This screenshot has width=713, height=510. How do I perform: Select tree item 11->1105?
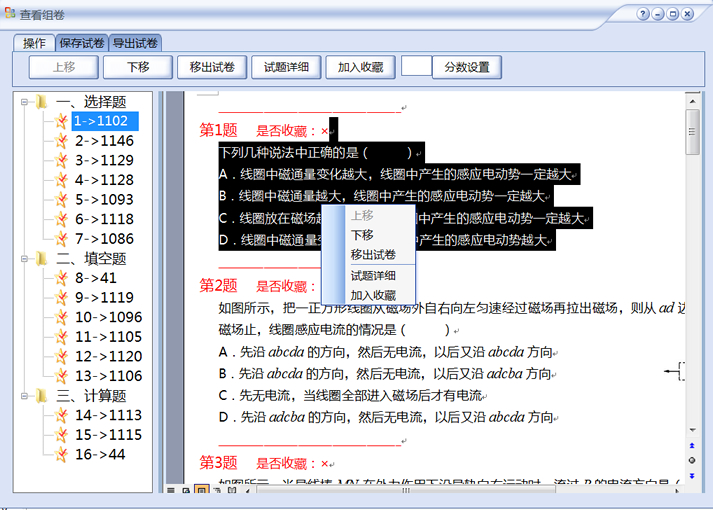click(108, 336)
